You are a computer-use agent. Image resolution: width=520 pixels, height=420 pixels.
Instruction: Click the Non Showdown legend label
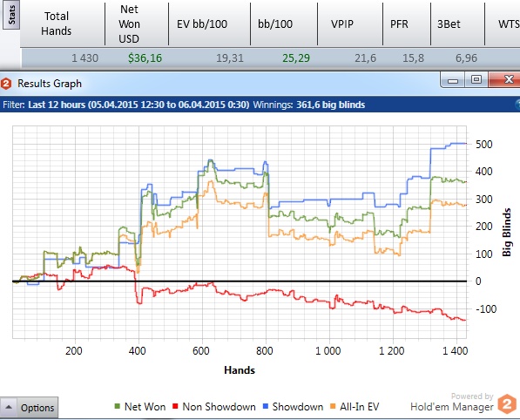click(x=219, y=407)
